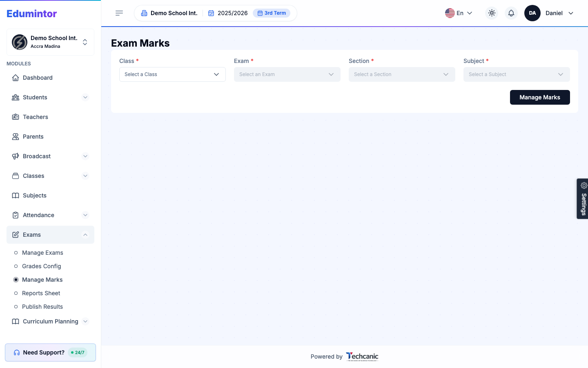Click the Dashboard home icon
The height and width of the screenshot is (368, 588).
[16, 78]
